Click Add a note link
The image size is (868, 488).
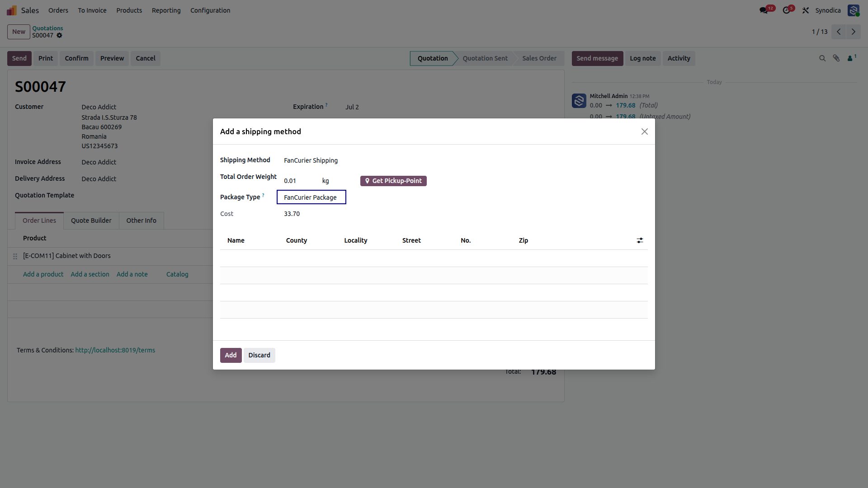point(132,274)
